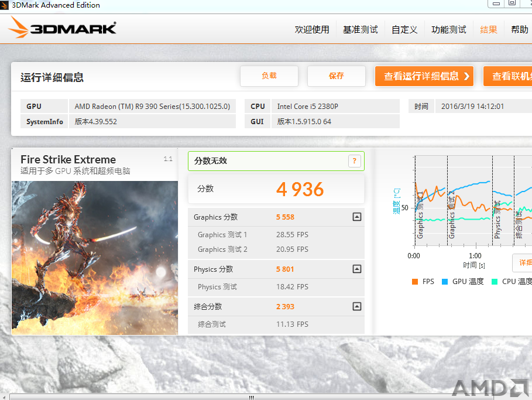Click the 查看联机 orange button
Viewport: 532px width, 400px height.
click(508, 76)
